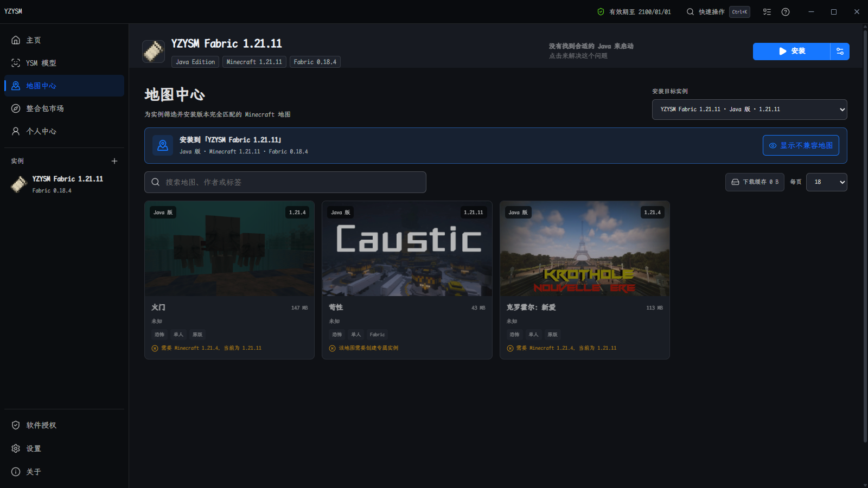The width and height of the screenshot is (868, 488).
Task: Open the 主页 home page
Action: pyautogui.click(x=64, y=40)
